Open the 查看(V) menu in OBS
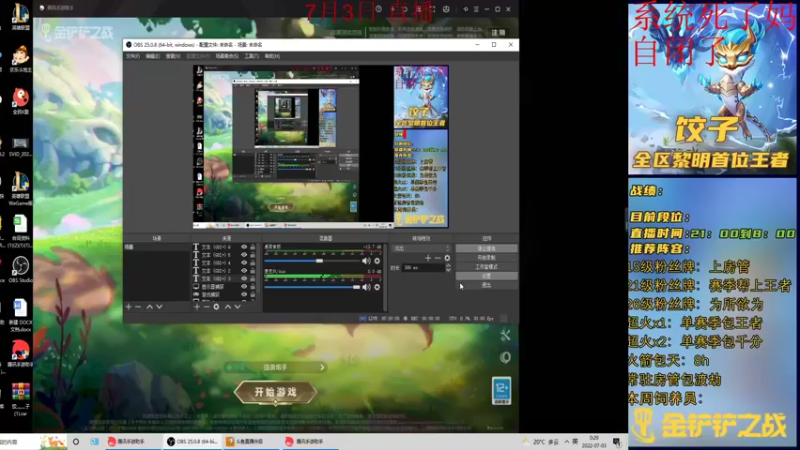 pyautogui.click(x=173, y=56)
